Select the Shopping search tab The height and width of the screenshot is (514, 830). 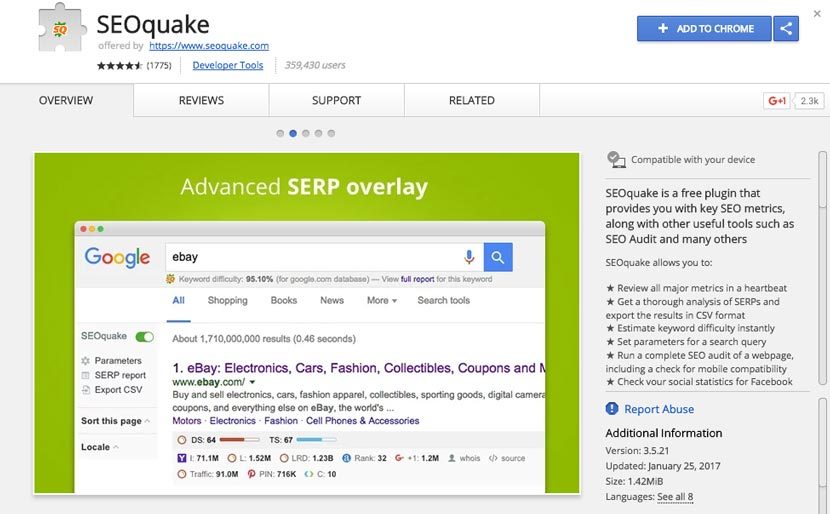pyautogui.click(x=228, y=301)
